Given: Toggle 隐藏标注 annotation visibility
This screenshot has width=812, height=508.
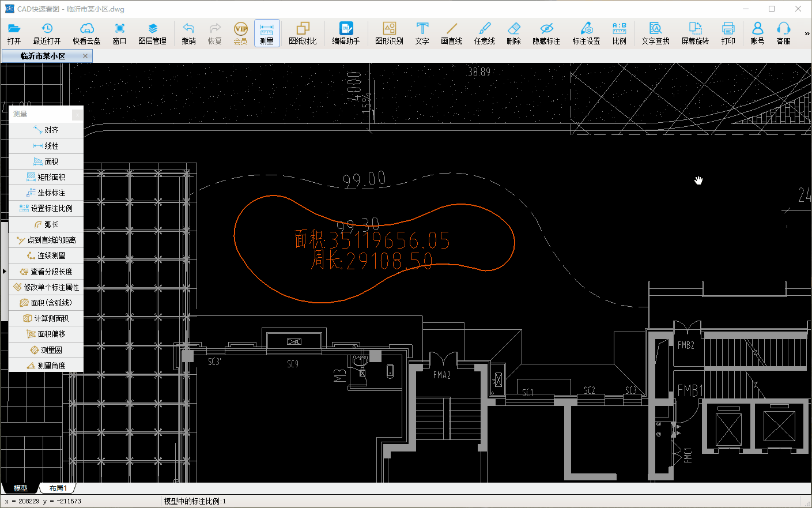Looking at the screenshot, I should (x=546, y=33).
